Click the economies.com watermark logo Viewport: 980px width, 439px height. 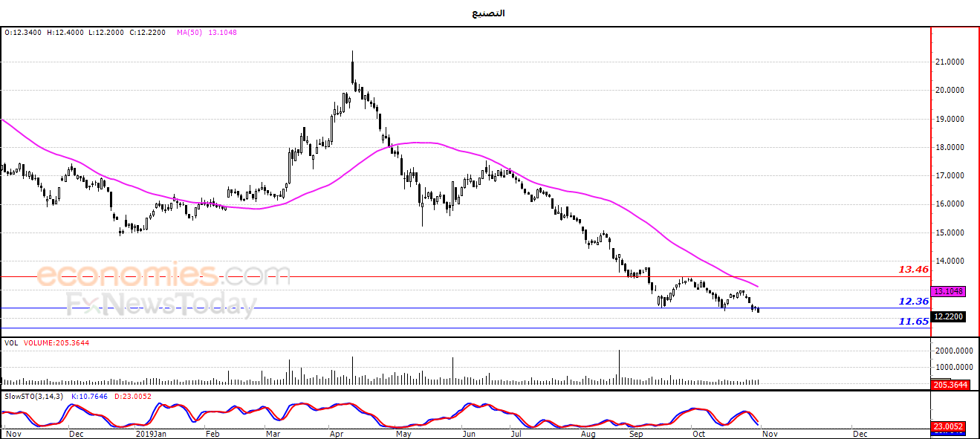[163, 276]
